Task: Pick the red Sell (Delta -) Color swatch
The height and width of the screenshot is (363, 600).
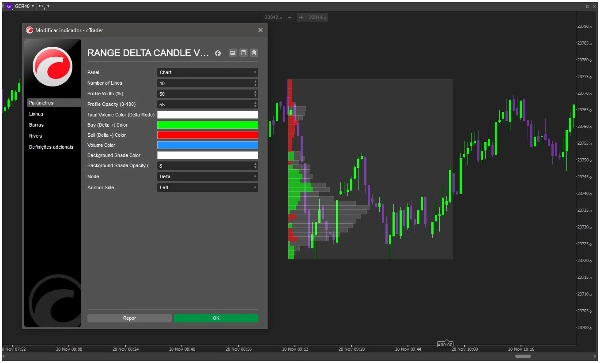Action: [x=207, y=135]
